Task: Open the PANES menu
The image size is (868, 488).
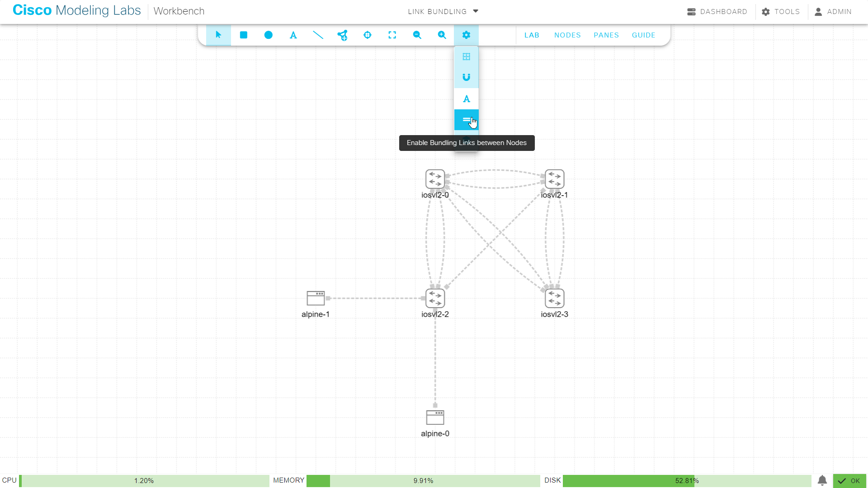Action: pyautogui.click(x=606, y=35)
